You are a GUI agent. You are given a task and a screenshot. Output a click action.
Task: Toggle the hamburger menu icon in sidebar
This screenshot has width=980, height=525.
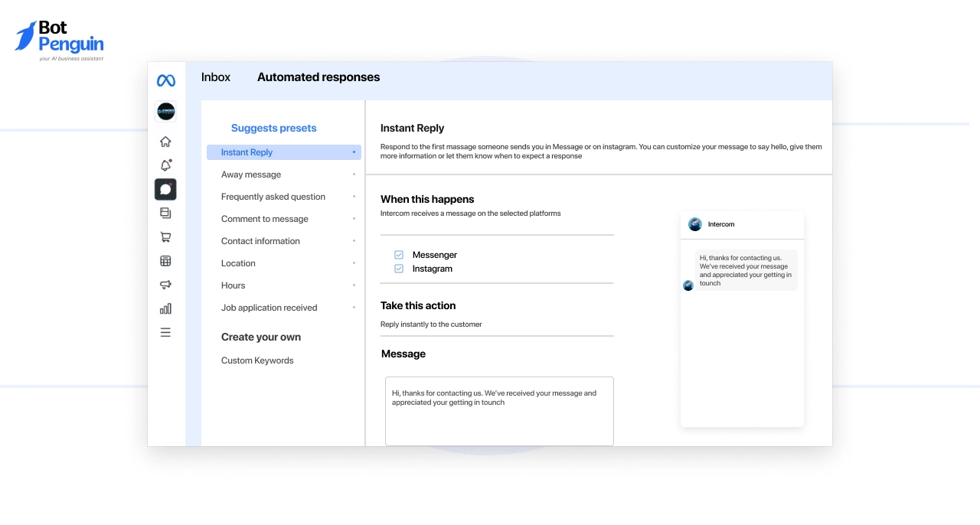click(165, 332)
